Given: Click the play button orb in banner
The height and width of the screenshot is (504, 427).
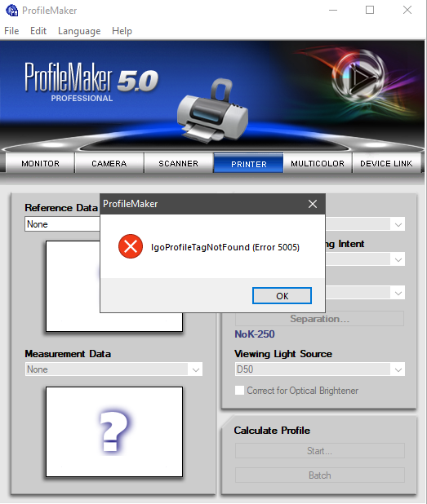Looking at the screenshot, I should pyautogui.click(x=358, y=77).
